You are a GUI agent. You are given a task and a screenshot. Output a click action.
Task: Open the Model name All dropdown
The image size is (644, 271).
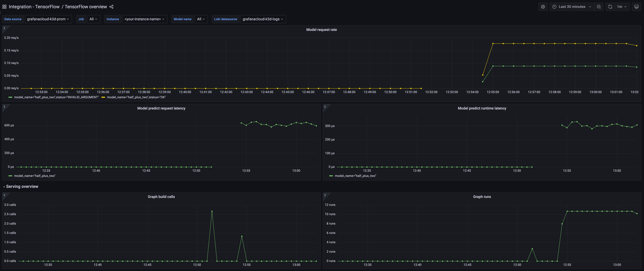tap(201, 19)
